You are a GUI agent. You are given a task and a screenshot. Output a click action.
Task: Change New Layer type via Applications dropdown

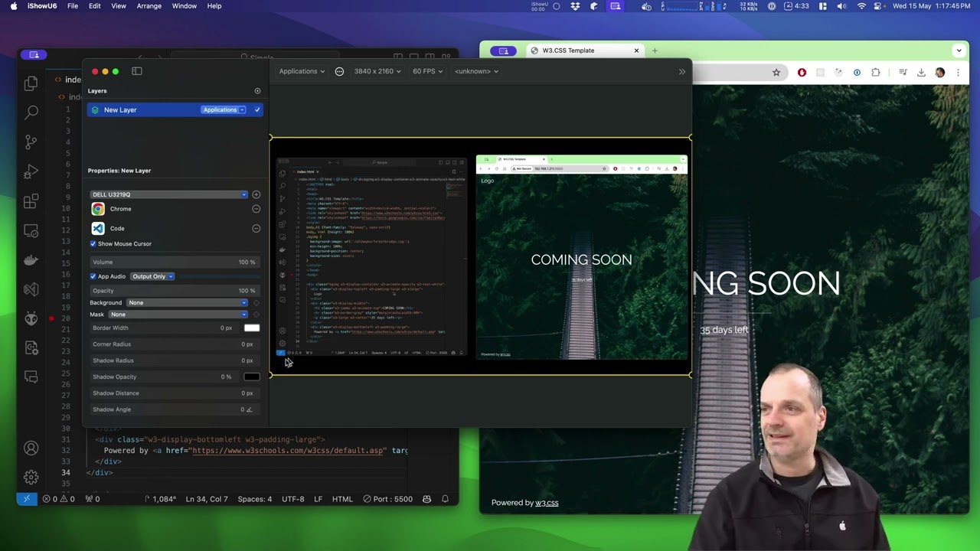tap(224, 110)
